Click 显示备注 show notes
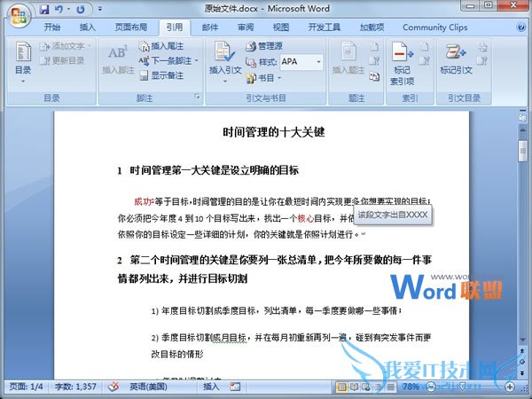This screenshot has width=532, height=399. [x=162, y=75]
